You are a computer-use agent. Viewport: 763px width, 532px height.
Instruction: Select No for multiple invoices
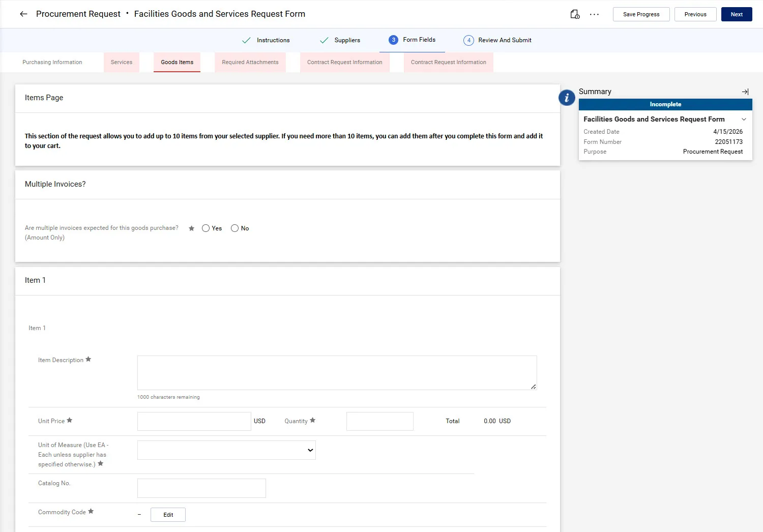(x=235, y=228)
